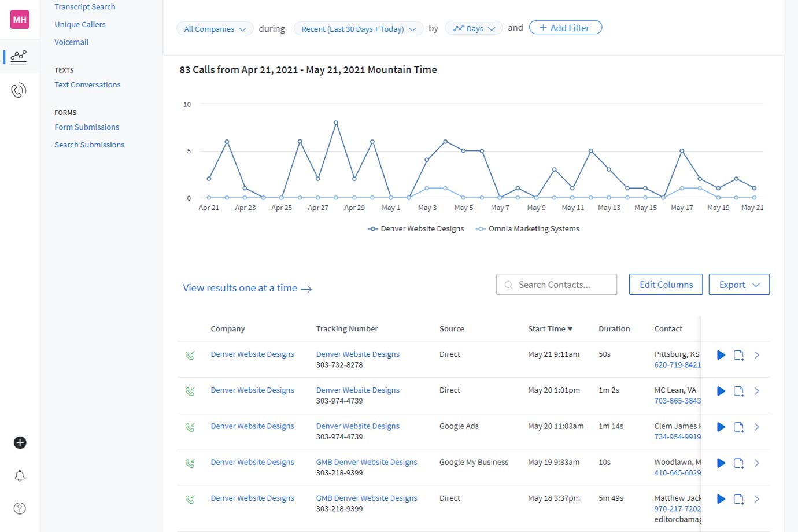
Task: Click contact number 410-645-6029
Action: tap(677, 472)
